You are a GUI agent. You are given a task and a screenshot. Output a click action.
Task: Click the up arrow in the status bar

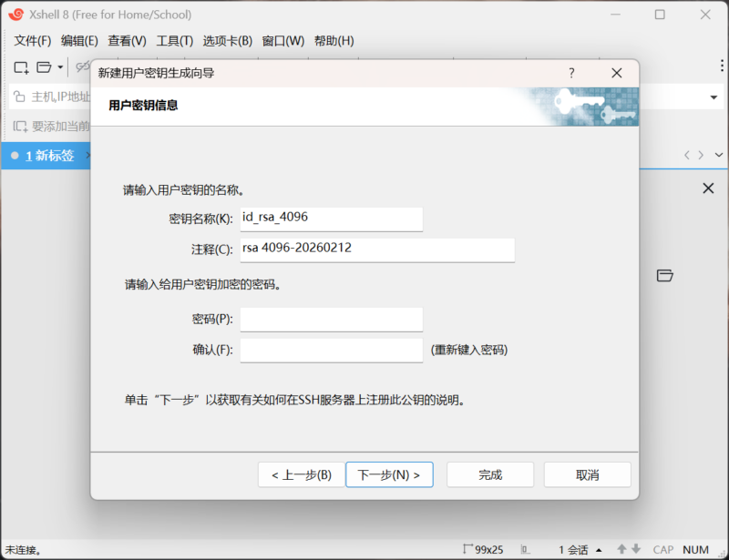[x=622, y=549]
